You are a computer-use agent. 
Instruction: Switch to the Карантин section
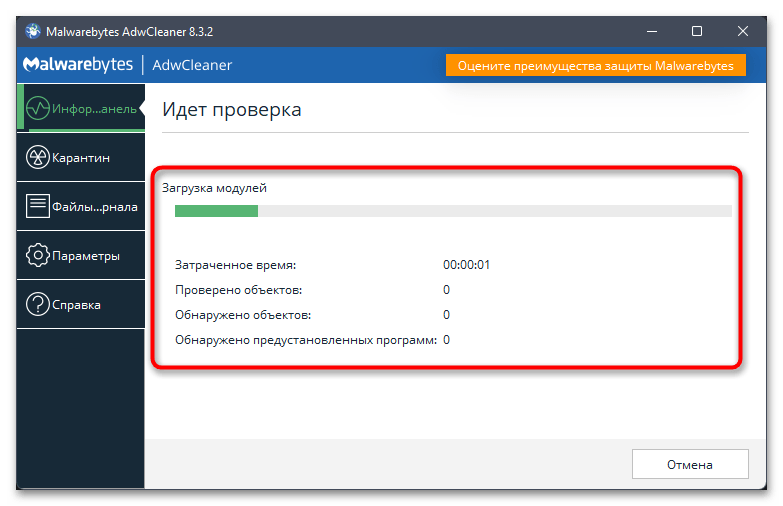click(x=81, y=157)
